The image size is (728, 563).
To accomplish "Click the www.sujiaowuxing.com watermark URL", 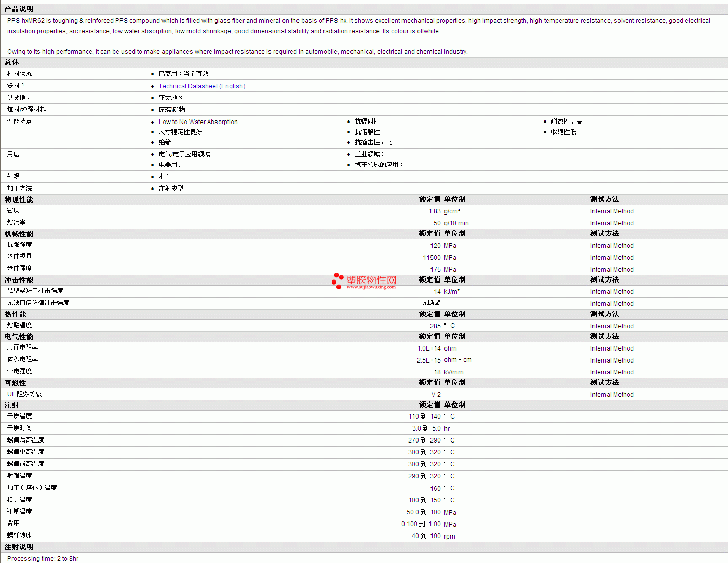I will click(x=371, y=287).
